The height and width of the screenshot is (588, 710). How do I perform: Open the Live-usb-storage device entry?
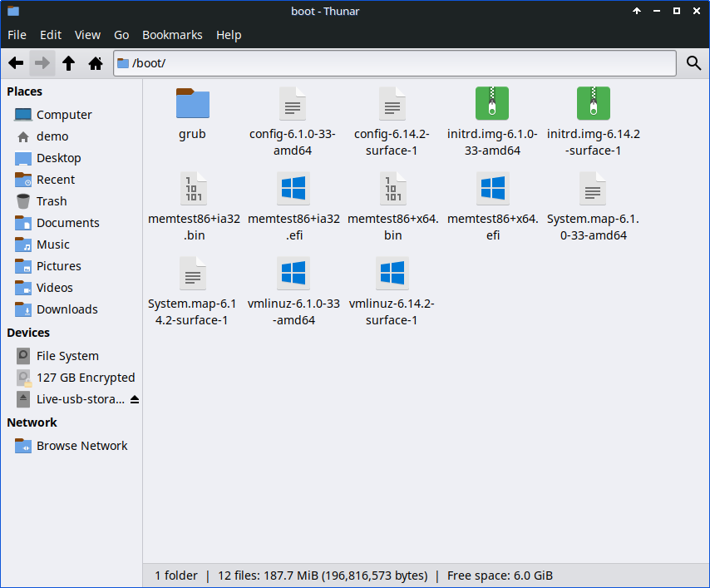click(70, 399)
